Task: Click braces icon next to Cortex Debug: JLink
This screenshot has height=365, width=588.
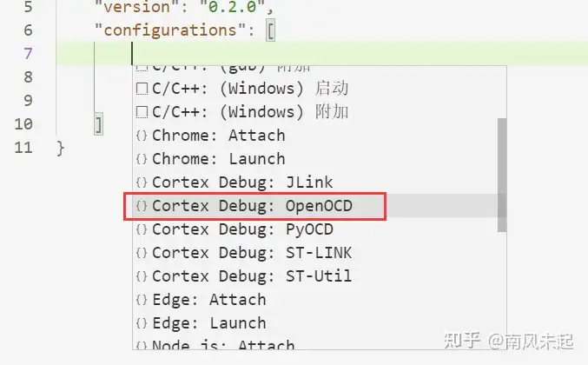Action: click(x=142, y=182)
